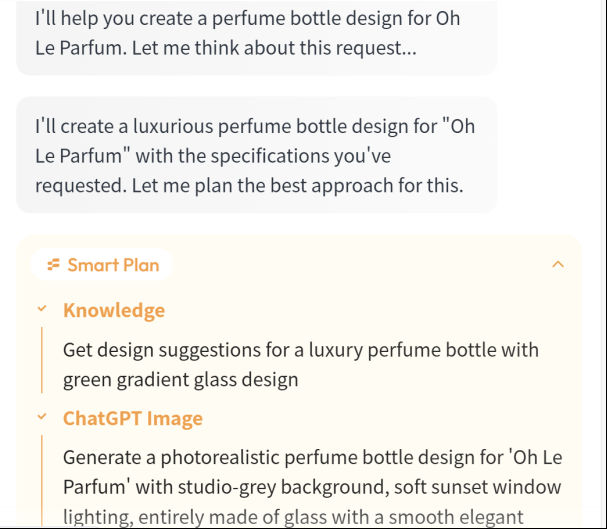
Task: Click the ChatGPT Image prompt description text
Action: click(312, 486)
